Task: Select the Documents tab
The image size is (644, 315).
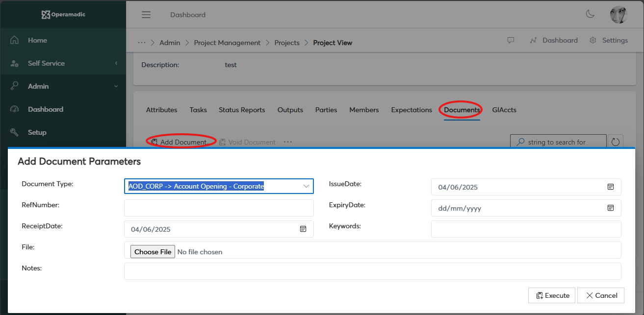Action: coord(462,110)
